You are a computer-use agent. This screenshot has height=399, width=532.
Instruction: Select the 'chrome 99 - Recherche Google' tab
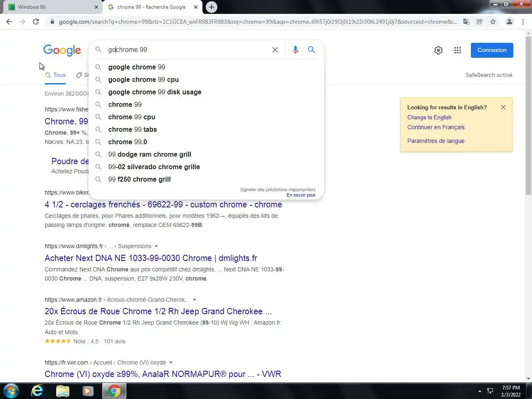152,7
